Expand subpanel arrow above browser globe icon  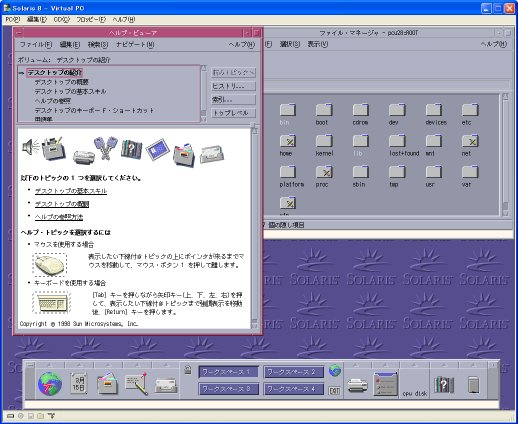tap(50, 365)
